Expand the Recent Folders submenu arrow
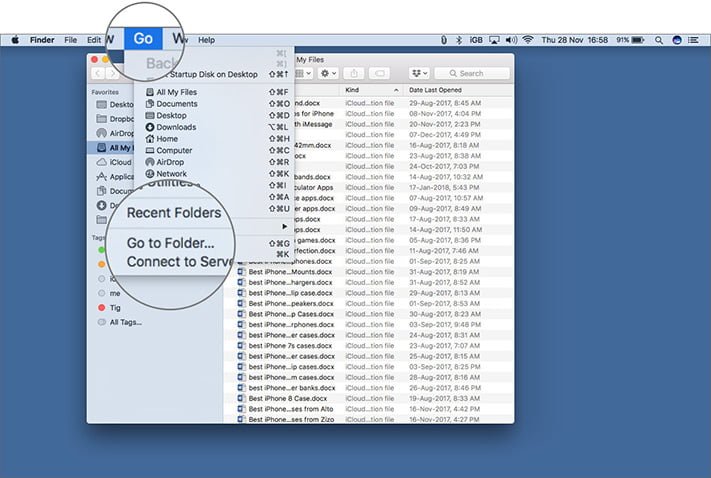The image size is (711, 478). (x=284, y=226)
